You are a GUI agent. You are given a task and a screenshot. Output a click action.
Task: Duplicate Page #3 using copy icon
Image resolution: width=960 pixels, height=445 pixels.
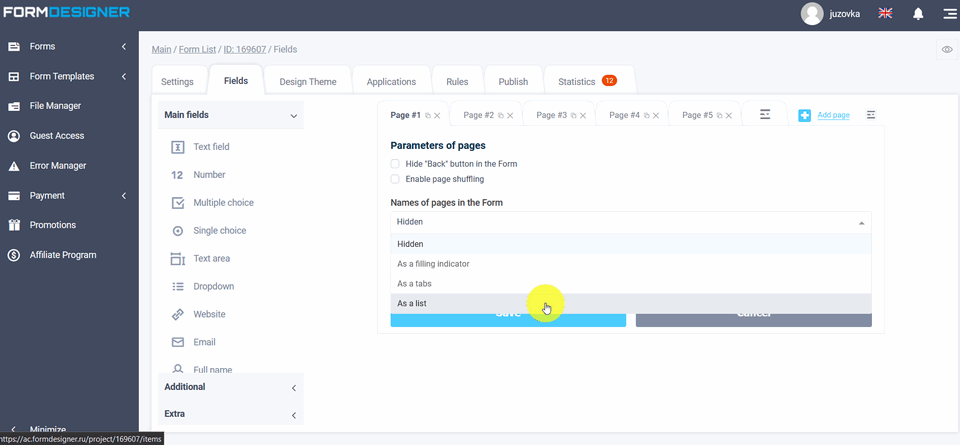click(574, 115)
